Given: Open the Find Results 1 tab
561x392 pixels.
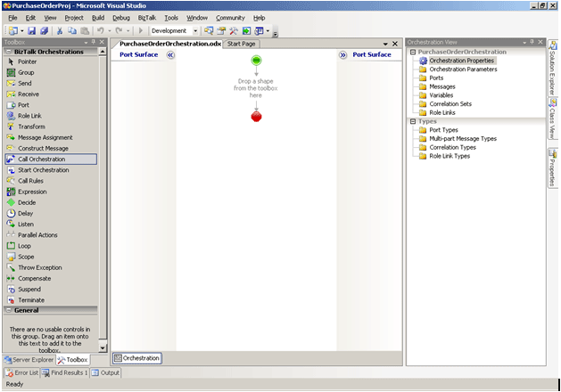Looking at the screenshot, I should click(x=65, y=372).
